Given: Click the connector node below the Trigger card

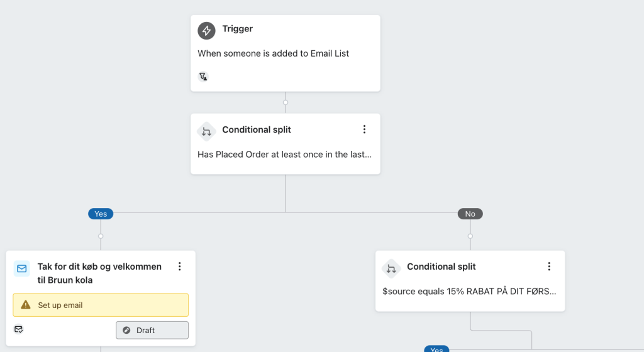Looking at the screenshot, I should 286,102.
